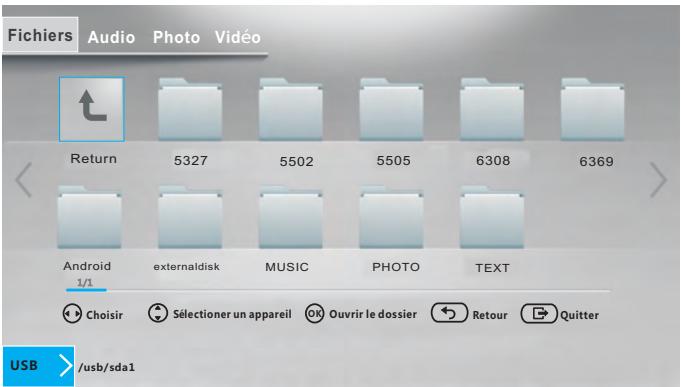
Task: Click the Quitter exit icon
Action: pos(539,313)
